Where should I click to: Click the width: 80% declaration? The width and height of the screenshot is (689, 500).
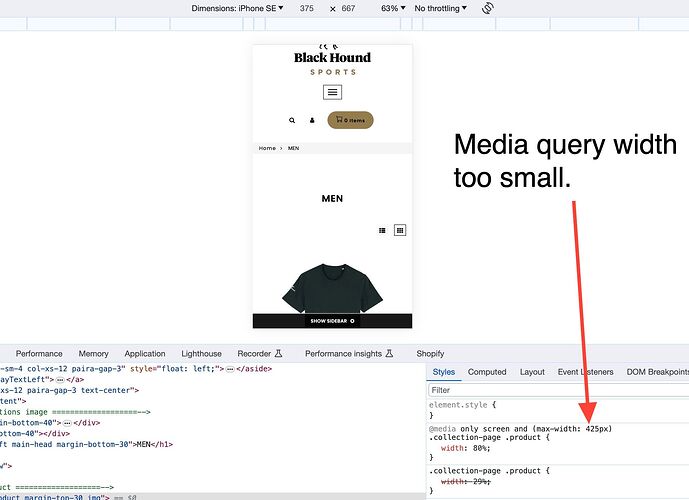coord(465,448)
